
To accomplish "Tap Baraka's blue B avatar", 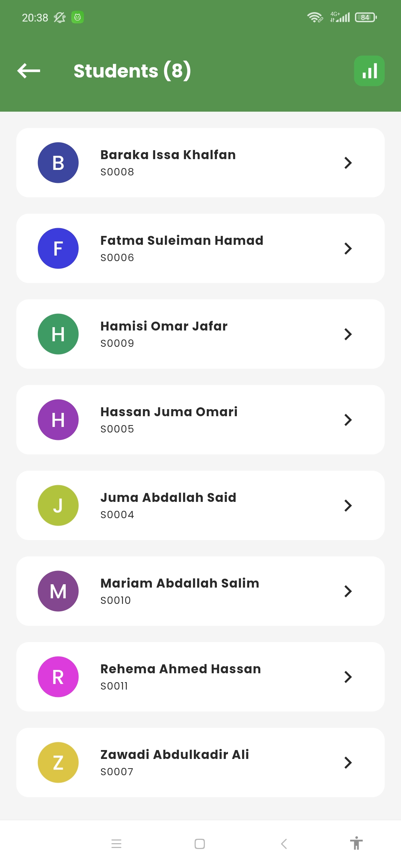I will pyautogui.click(x=58, y=163).
